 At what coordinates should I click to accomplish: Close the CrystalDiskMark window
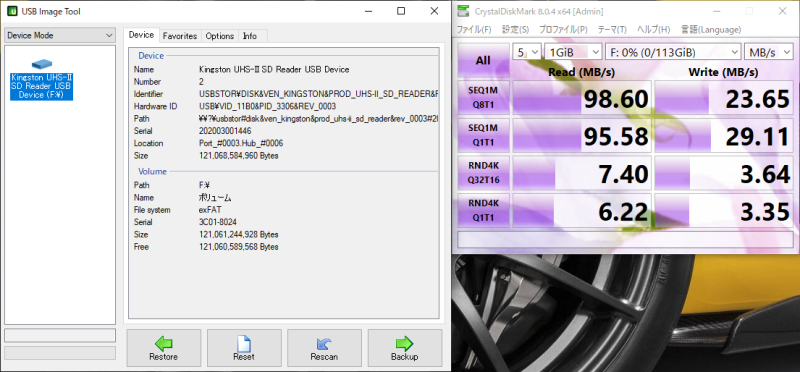(x=782, y=11)
